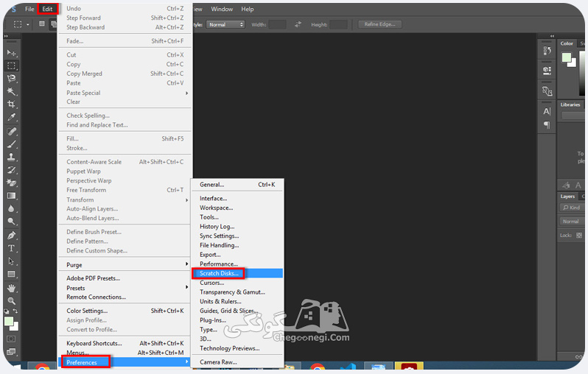The height and width of the screenshot is (374, 588).
Task: Expand the Paste Special submenu
Action: (125, 93)
